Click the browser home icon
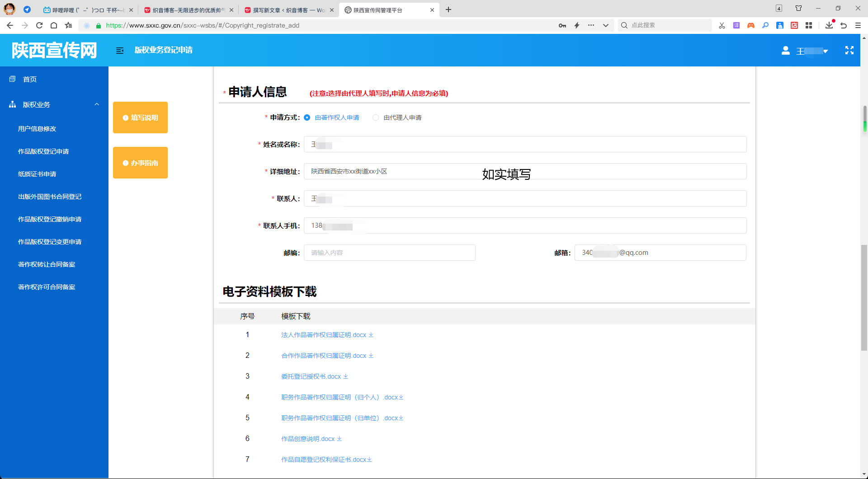 [x=54, y=25]
